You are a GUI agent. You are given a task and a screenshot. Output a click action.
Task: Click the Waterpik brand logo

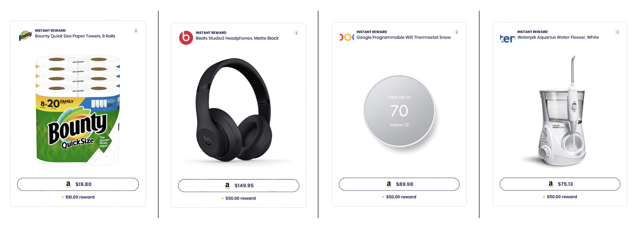coord(507,38)
